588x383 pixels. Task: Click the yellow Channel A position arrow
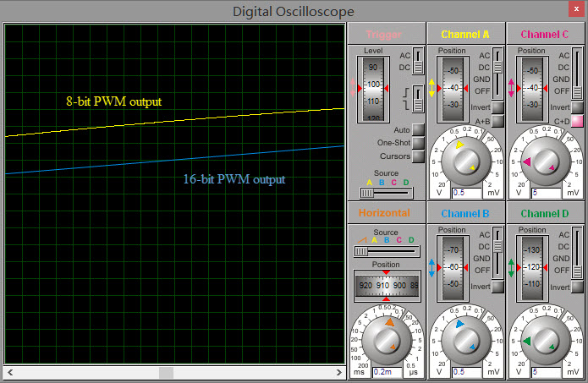(x=431, y=88)
